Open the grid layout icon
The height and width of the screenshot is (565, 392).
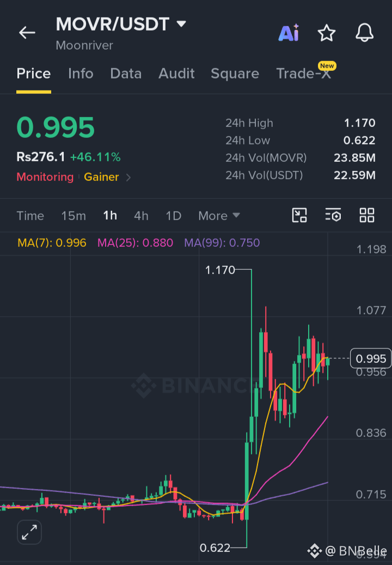[x=367, y=215]
